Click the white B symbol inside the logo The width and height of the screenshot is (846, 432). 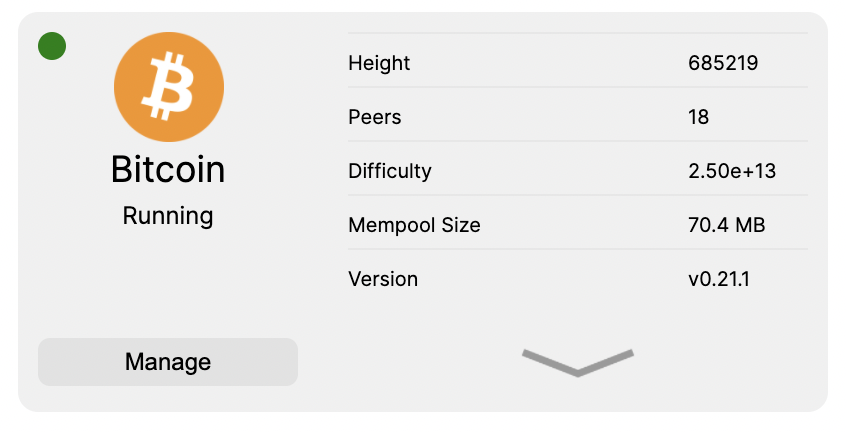click(168, 85)
